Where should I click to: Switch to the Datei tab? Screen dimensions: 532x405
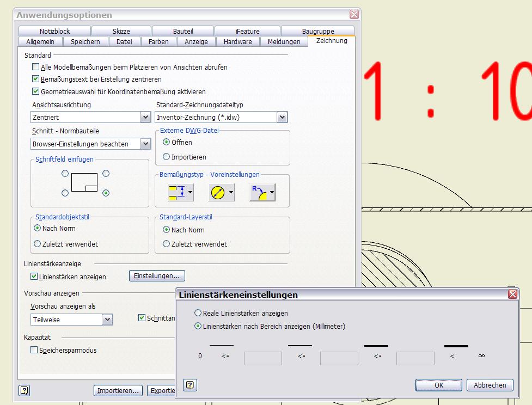[x=124, y=41]
